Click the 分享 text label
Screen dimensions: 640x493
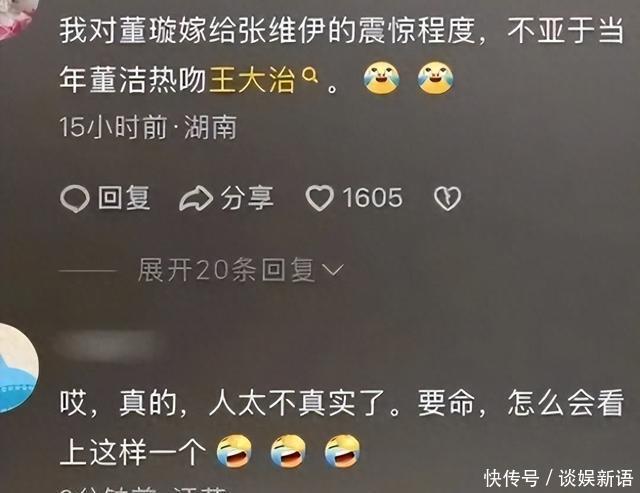pyautogui.click(x=247, y=198)
